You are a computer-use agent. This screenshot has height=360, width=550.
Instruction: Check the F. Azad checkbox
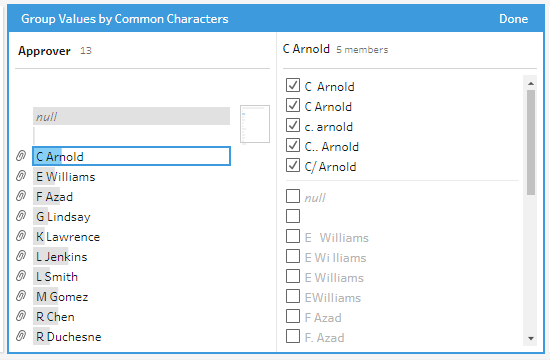[293, 336]
